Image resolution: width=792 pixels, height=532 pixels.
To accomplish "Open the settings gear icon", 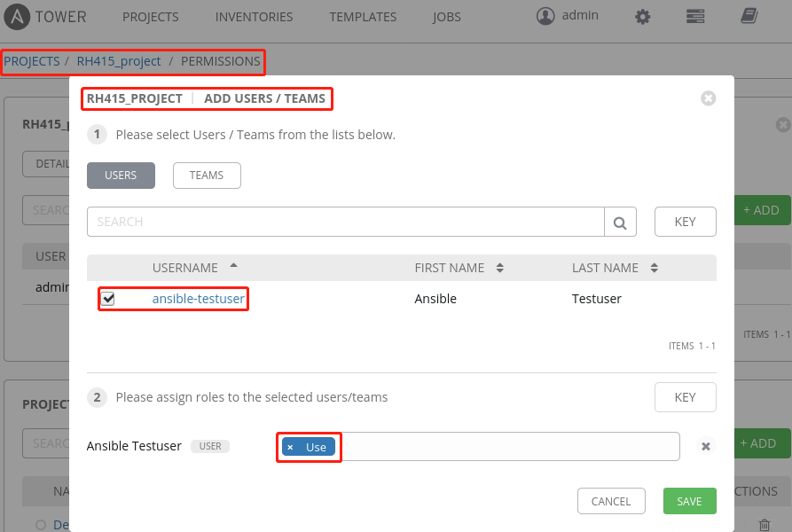I will point(643,17).
